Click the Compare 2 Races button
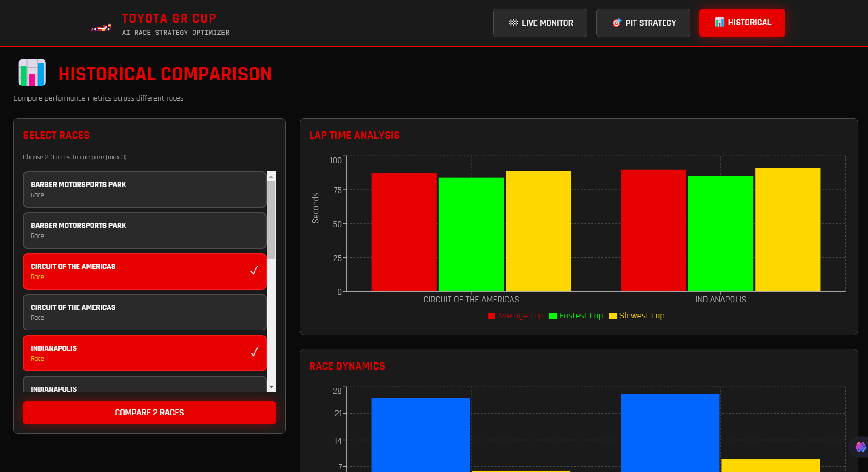The image size is (868, 472). tap(149, 413)
